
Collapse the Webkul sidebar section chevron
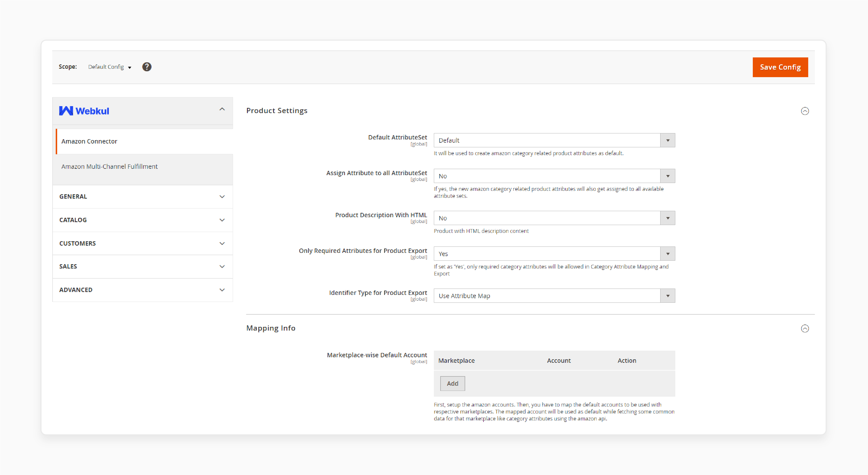click(222, 109)
